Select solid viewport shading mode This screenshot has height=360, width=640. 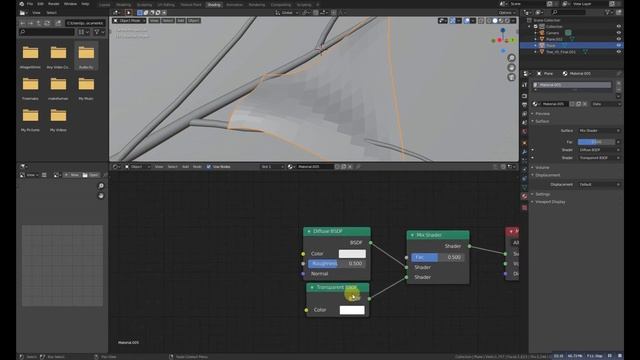click(495, 20)
